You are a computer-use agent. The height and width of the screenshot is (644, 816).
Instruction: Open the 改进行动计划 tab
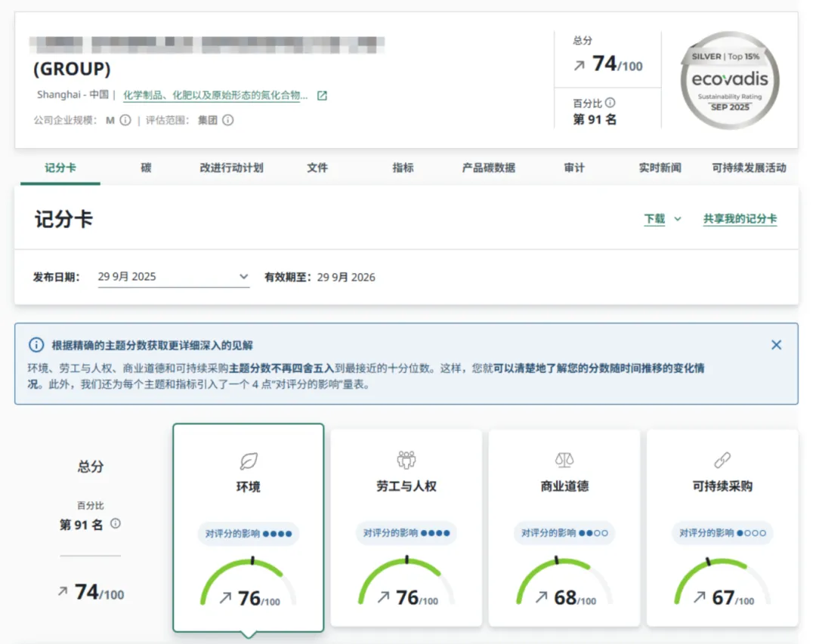point(232,168)
